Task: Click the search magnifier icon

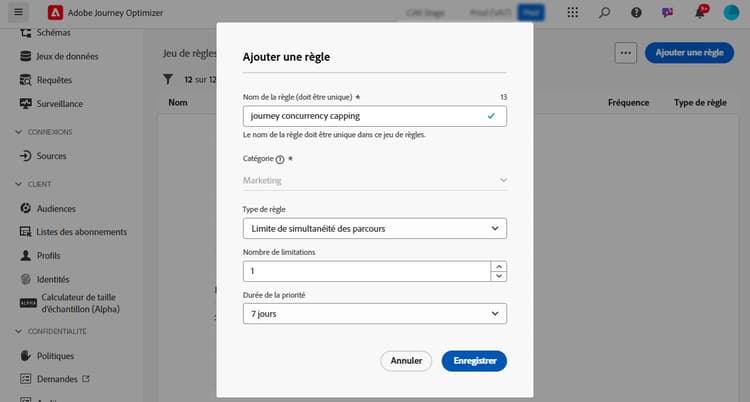Action: click(604, 12)
